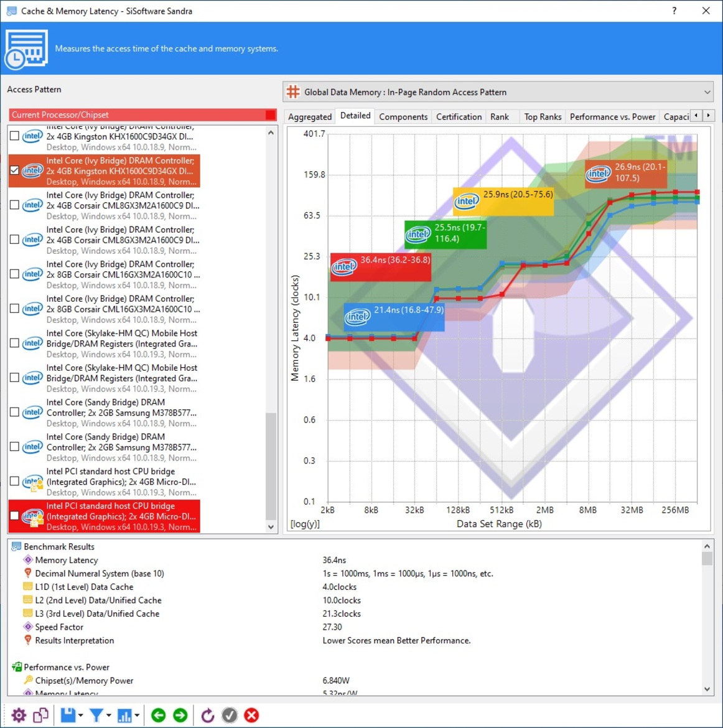723x728 pixels.
Task: Click the grey checkmark OK icon
Action: point(230,715)
